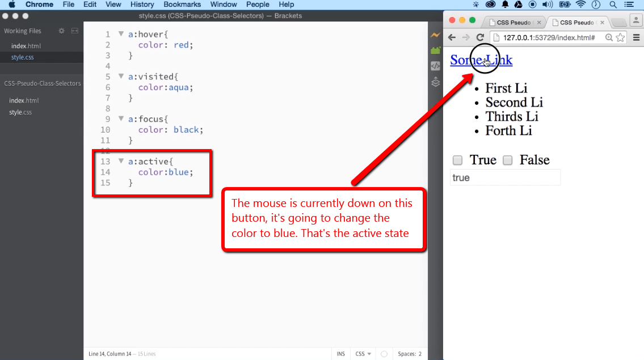
Task: Check the False checkbox
Action: (x=507, y=160)
